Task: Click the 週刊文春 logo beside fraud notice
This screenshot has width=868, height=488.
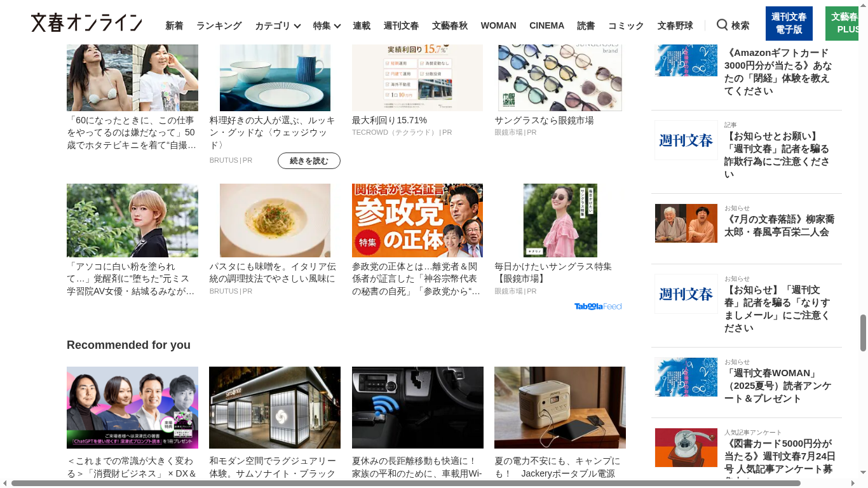Action: [x=686, y=140]
